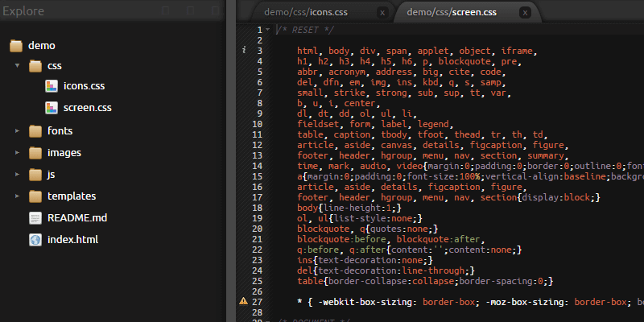
Task: Click the images folder icon
Action: click(35, 152)
